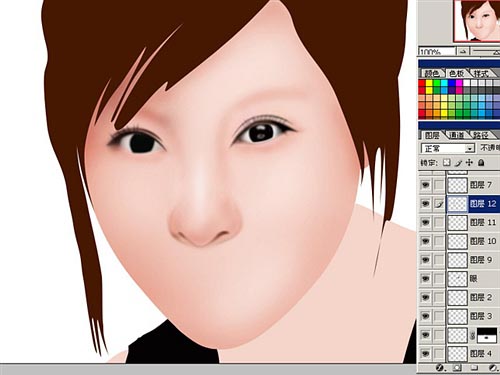The height and width of the screenshot is (375, 500).
Task: Click the navigator zoom out icon
Action: click(x=463, y=52)
